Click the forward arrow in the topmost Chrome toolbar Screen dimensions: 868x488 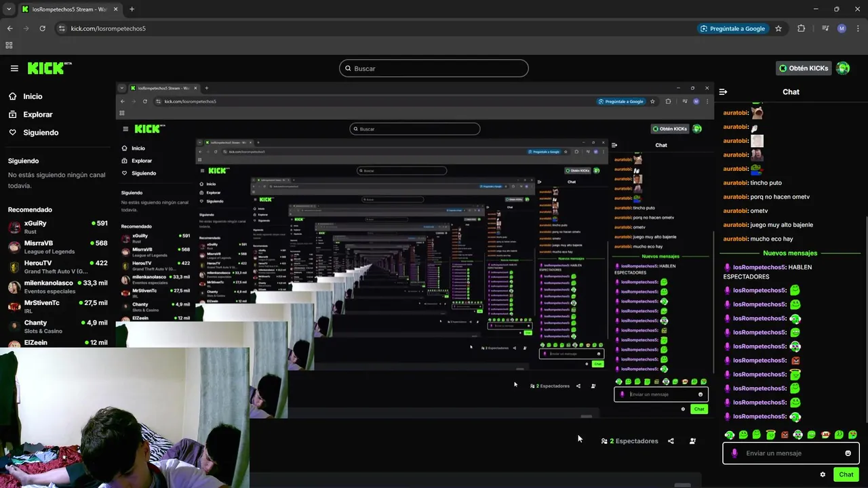(x=26, y=28)
